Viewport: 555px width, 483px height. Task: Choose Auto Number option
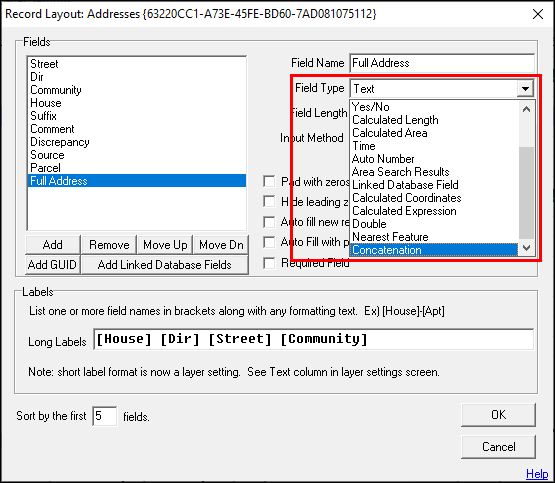tap(434, 159)
